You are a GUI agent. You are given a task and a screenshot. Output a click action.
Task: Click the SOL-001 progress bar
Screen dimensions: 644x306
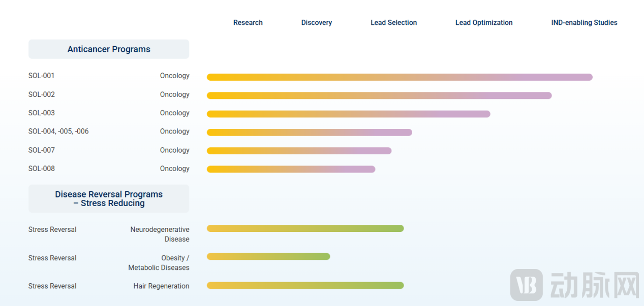(x=400, y=77)
